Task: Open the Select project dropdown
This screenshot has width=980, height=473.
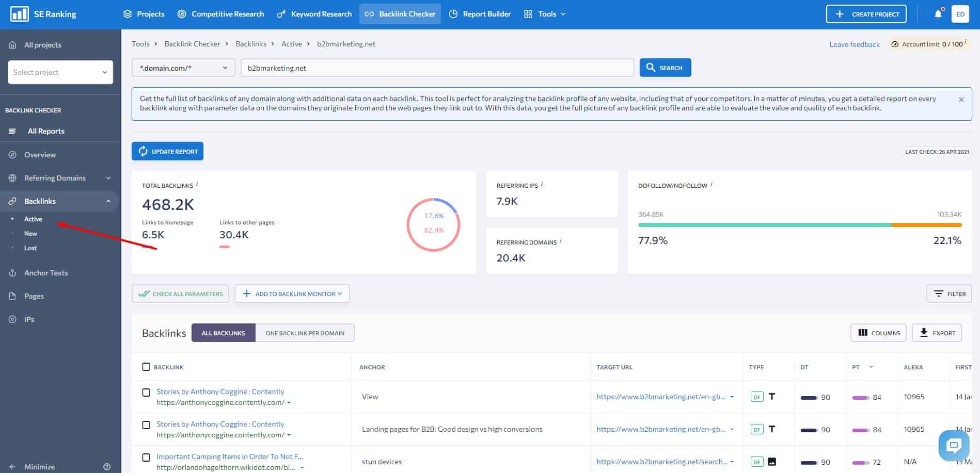Action: [60, 72]
